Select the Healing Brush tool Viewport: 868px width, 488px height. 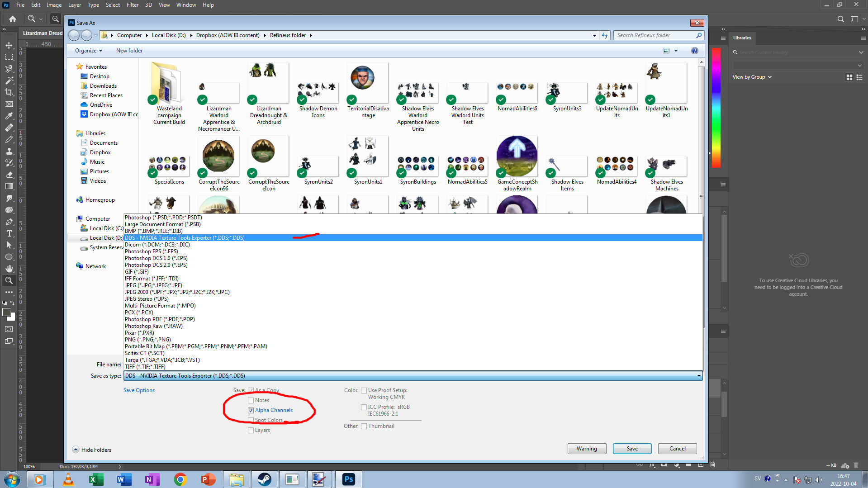[x=9, y=128]
